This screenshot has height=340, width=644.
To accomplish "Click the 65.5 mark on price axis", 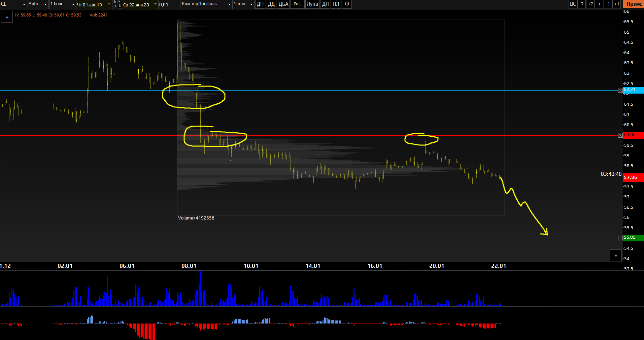I will tap(628, 22).
